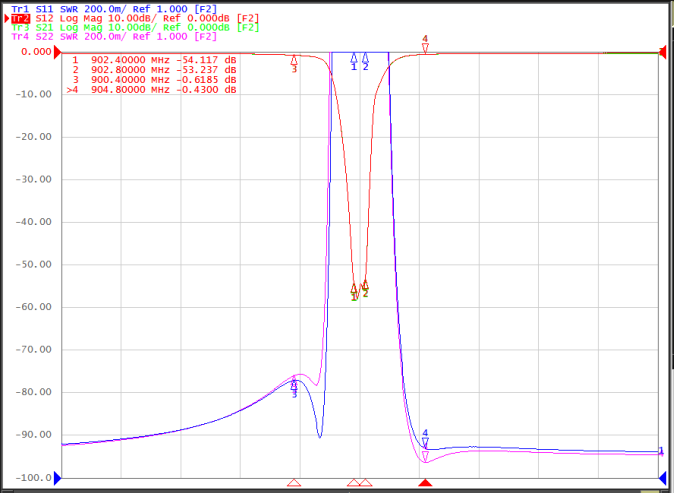Click blue marker 4 on lower SWR trace
Screen dimensions: 674x493
[425, 439]
